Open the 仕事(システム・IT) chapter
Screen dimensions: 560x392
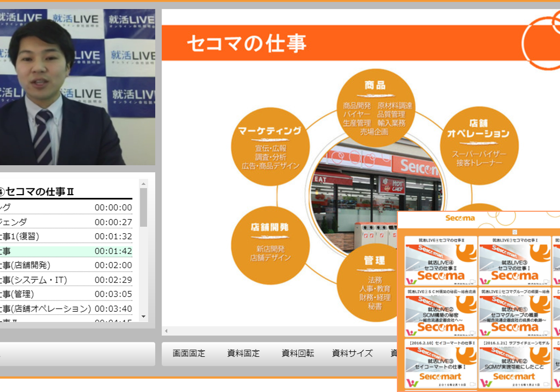click(66, 280)
